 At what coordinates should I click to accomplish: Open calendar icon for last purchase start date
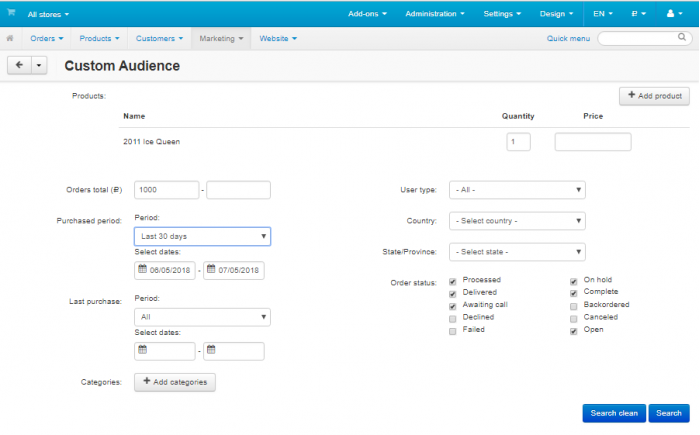pos(142,350)
